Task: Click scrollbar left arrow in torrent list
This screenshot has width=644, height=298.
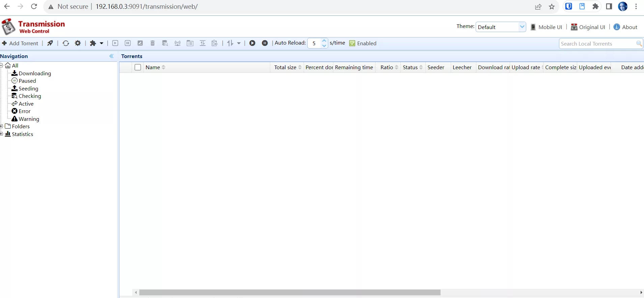Action: tap(136, 292)
